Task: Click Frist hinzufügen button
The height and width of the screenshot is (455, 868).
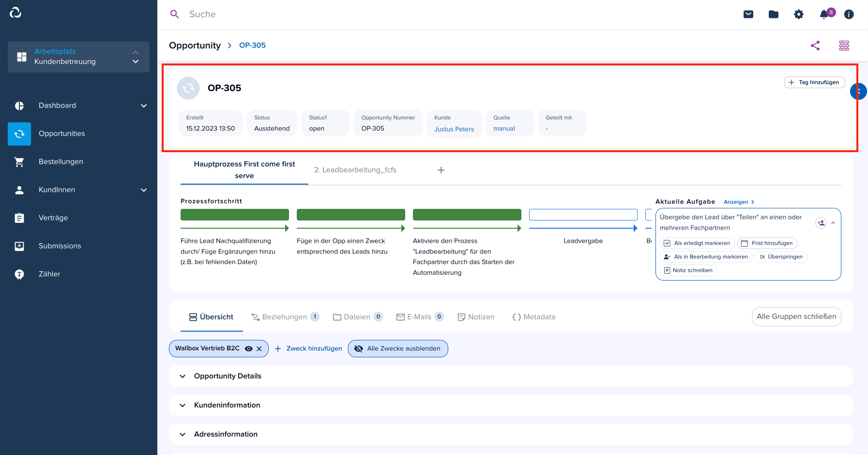Action: 767,243
